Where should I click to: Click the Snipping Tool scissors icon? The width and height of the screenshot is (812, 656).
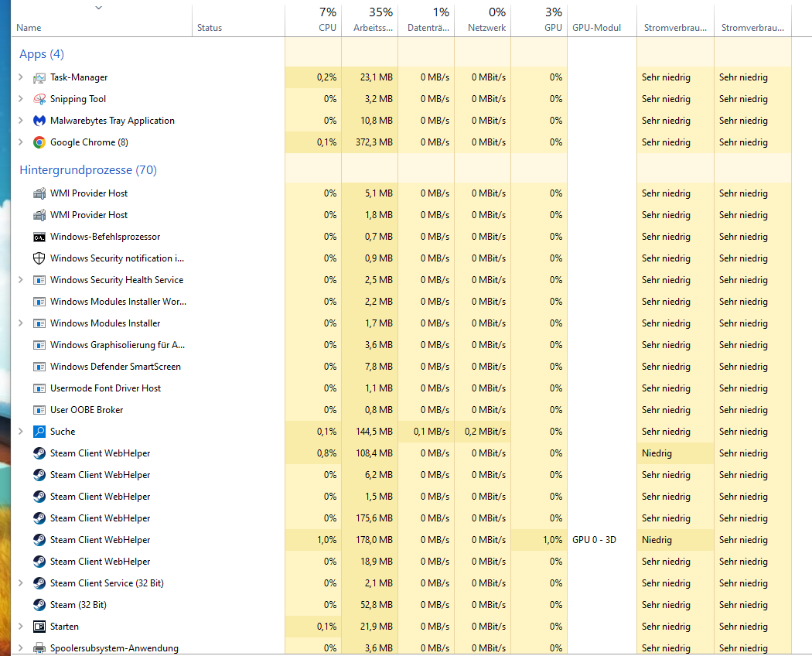39,99
